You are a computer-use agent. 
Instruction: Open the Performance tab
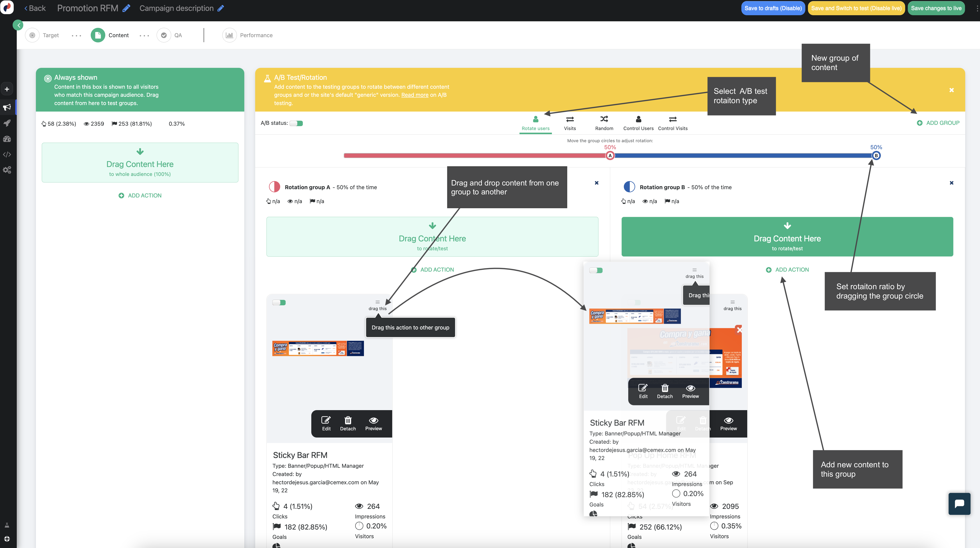click(x=248, y=35)
